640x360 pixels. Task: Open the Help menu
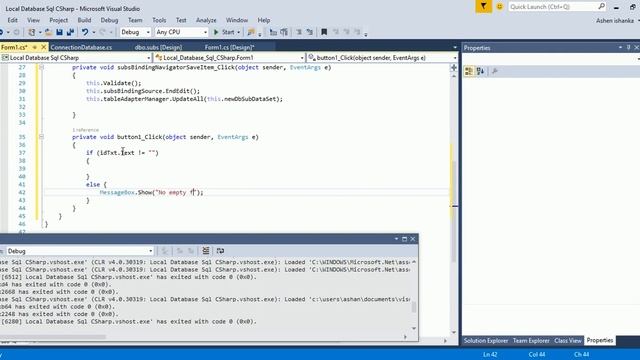click(264, 20)
